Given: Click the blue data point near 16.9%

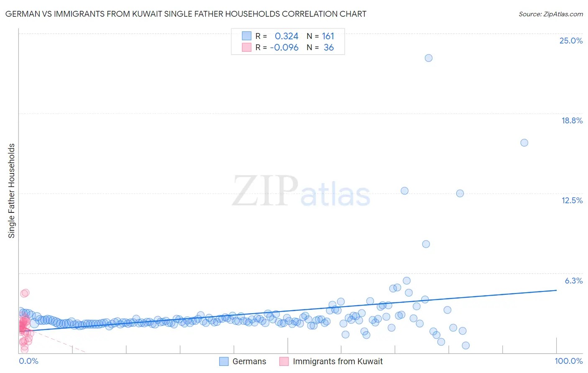Looking at the screenshot, I should pos(524,143).
